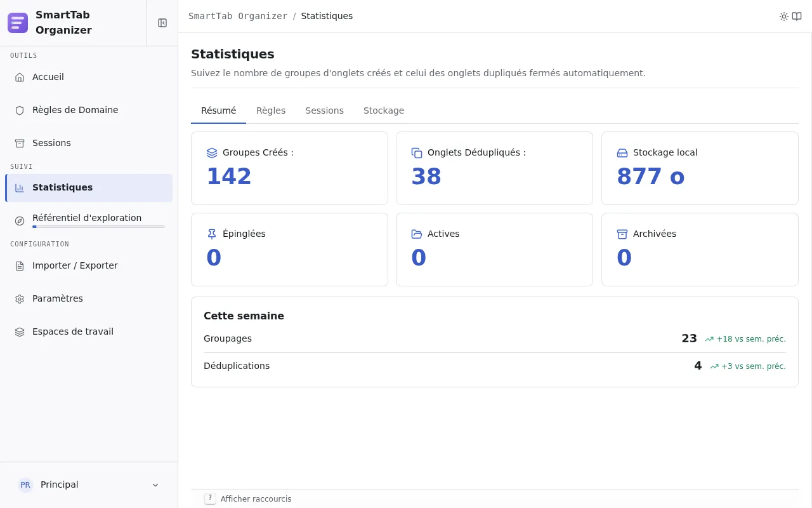
Task: Click the Groupages count 23
Action: pos(689,339)
